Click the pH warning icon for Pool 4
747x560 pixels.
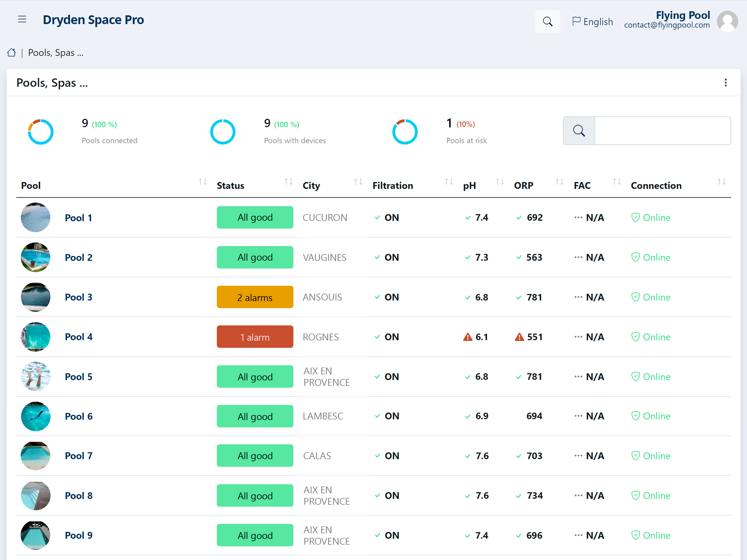(x=467, y=337)
